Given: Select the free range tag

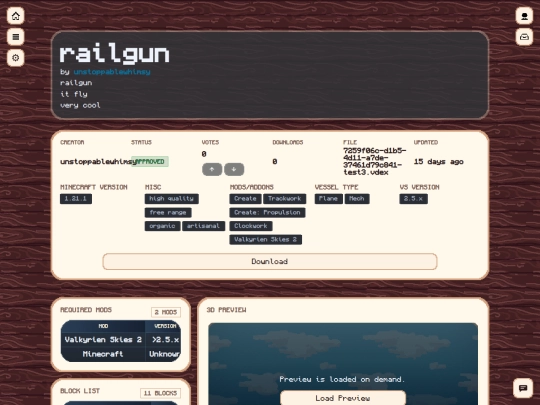Looking at the screenshot, I should point(168,212).
